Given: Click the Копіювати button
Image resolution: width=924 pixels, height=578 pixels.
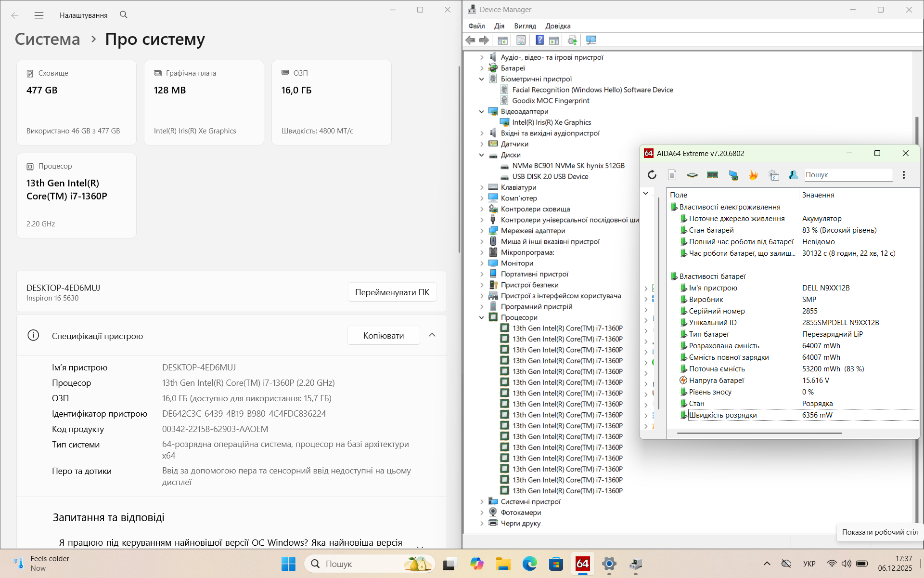Looking at the screenshot, I should coord(383,336).
